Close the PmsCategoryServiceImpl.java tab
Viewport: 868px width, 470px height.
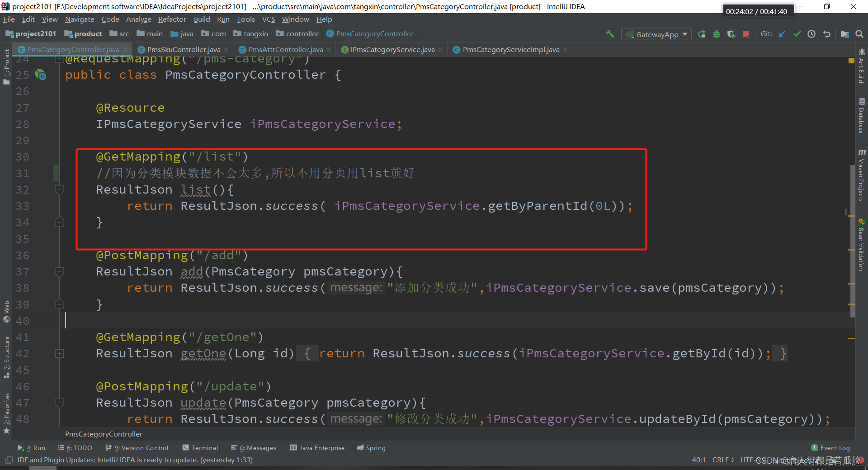[565, 50]
